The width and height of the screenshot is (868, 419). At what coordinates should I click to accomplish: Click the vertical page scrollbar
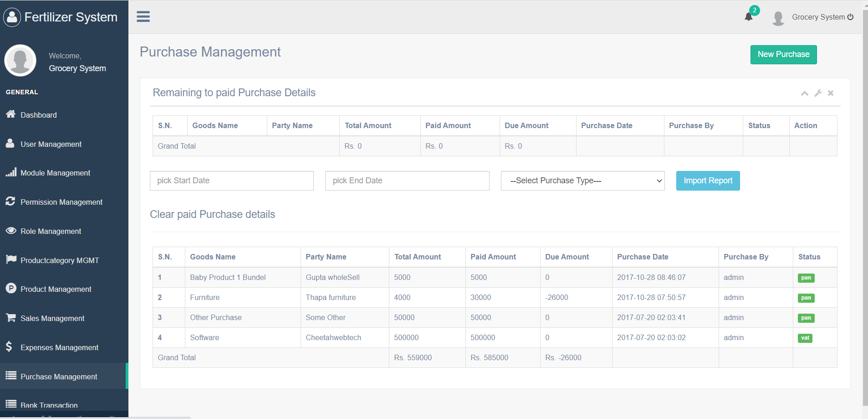(865, 205)
